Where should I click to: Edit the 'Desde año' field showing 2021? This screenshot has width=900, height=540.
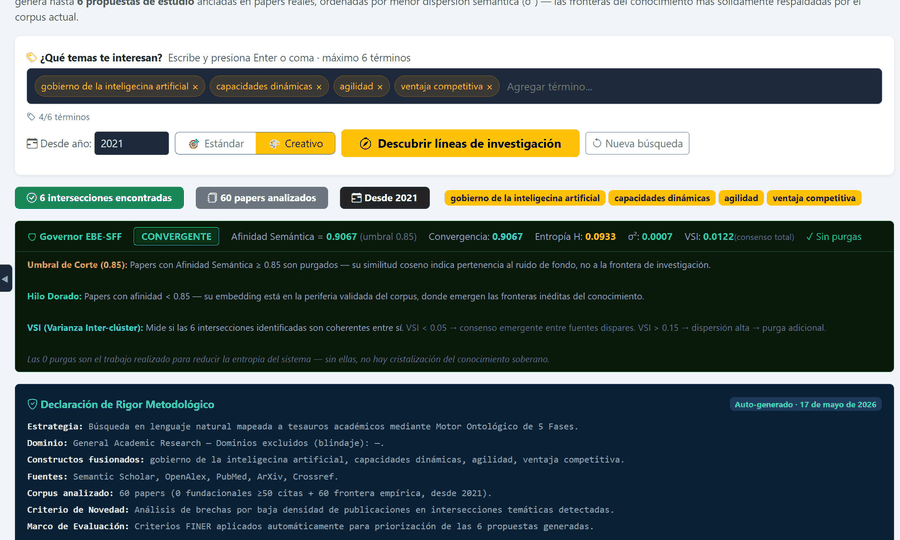[x=131, y=143]
